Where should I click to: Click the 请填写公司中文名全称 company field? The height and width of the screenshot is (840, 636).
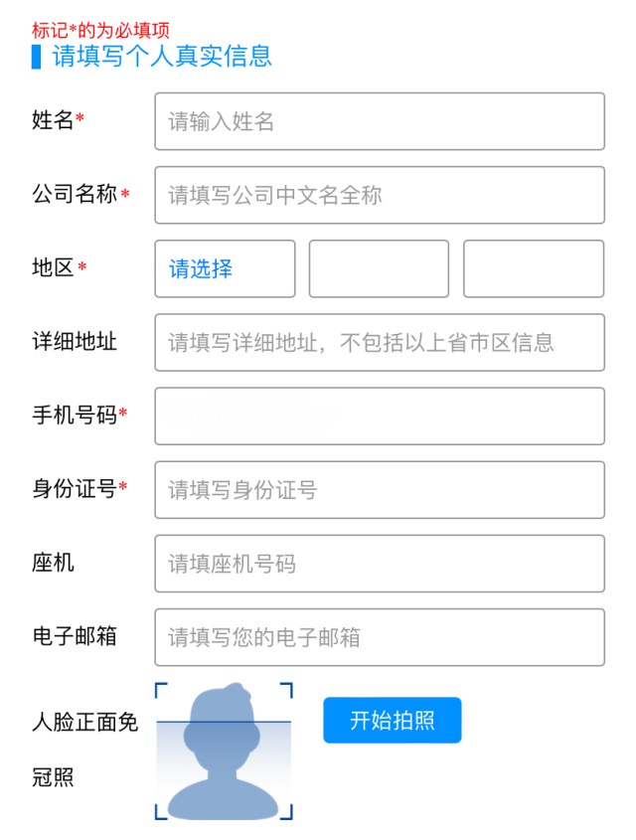pos(380,195)
